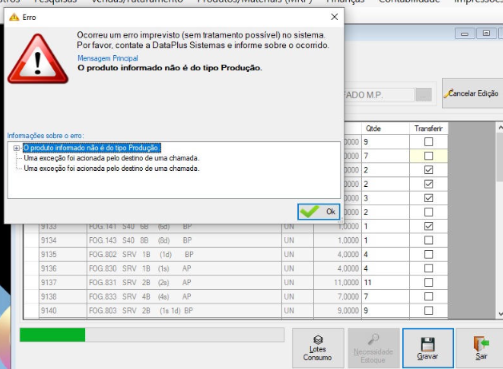
Task: Maximize the background child window
Action: point(486,34)
